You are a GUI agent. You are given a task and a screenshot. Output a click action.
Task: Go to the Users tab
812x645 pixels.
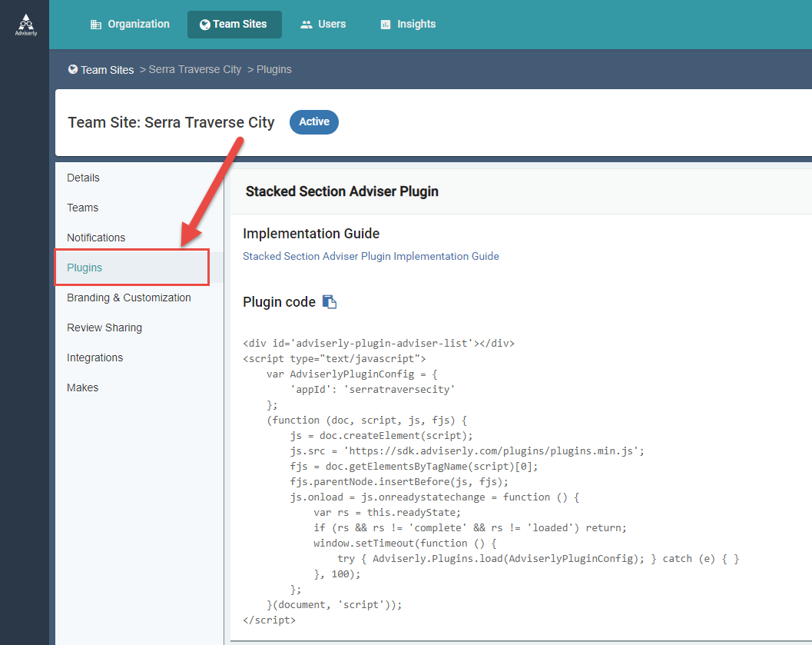click(x=323, y=25)
